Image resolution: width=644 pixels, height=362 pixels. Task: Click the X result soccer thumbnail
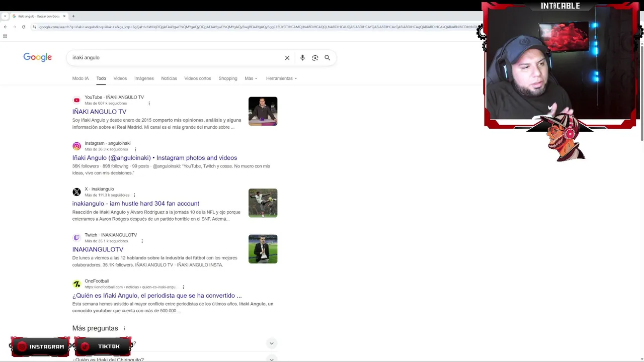[263, 203]
